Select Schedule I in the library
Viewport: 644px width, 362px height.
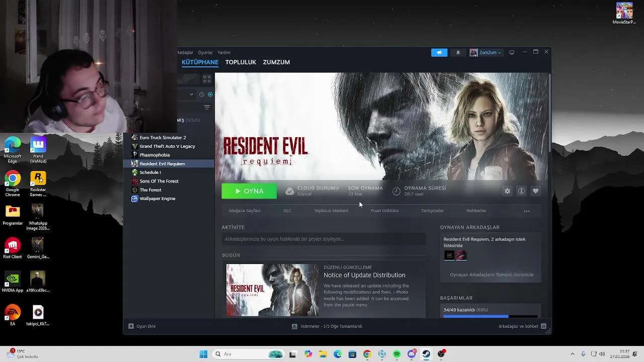[x=169, y=172]
